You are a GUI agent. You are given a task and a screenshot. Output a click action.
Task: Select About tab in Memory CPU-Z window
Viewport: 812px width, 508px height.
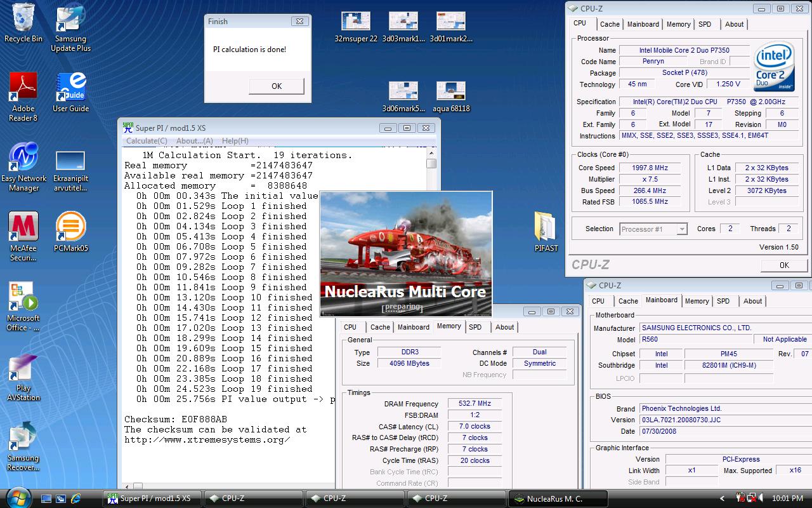click(505, 327)
